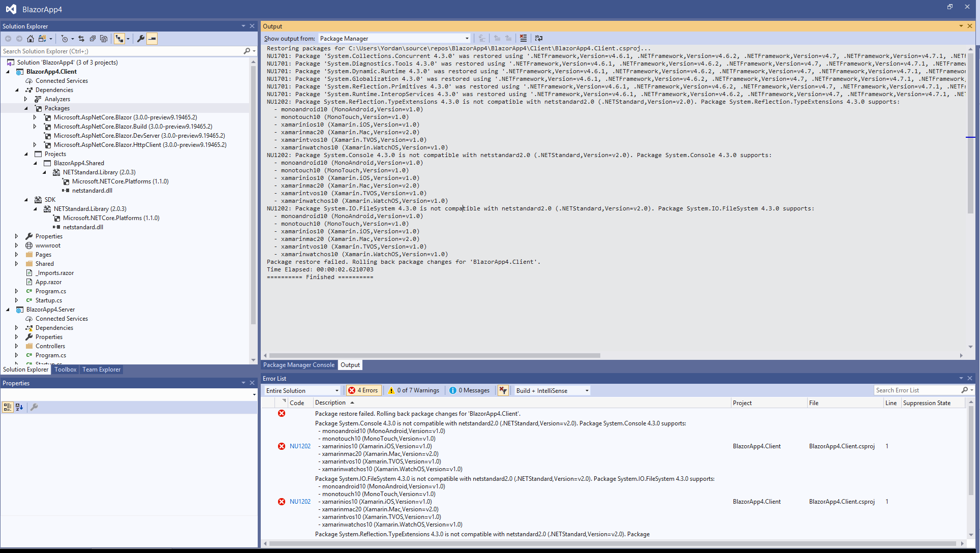Click Show All Files icon
Screen dimensions: 980x553
coord(104,39)
